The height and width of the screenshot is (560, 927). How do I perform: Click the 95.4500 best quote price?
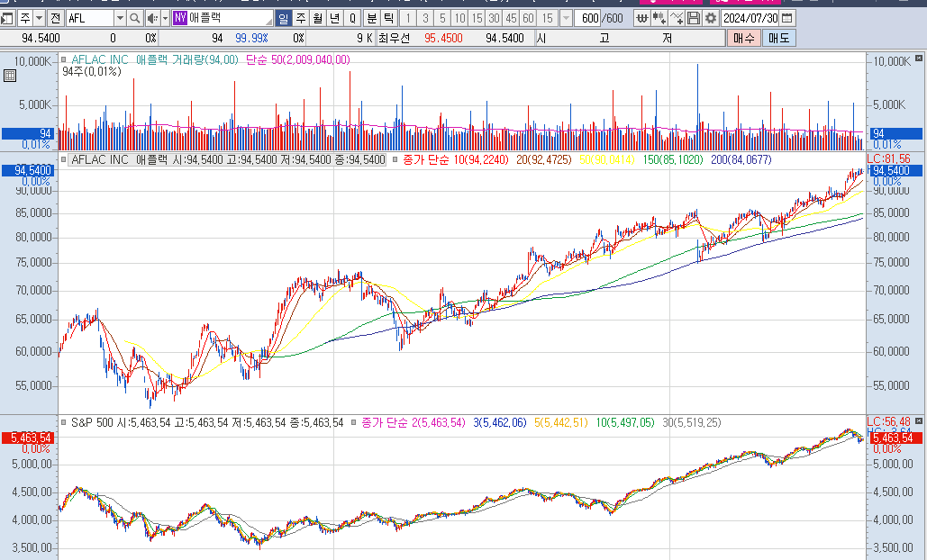(x=443, y=38)
